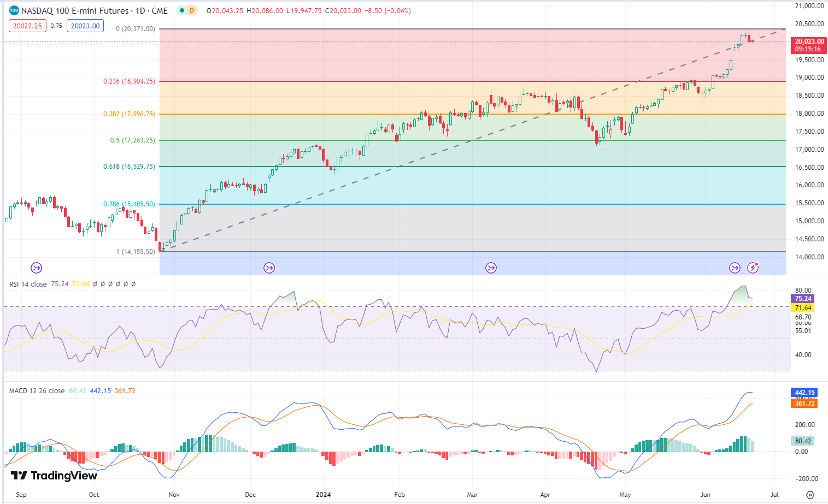
Task: Click the RSI axis label 80.00
Action: 803,290
